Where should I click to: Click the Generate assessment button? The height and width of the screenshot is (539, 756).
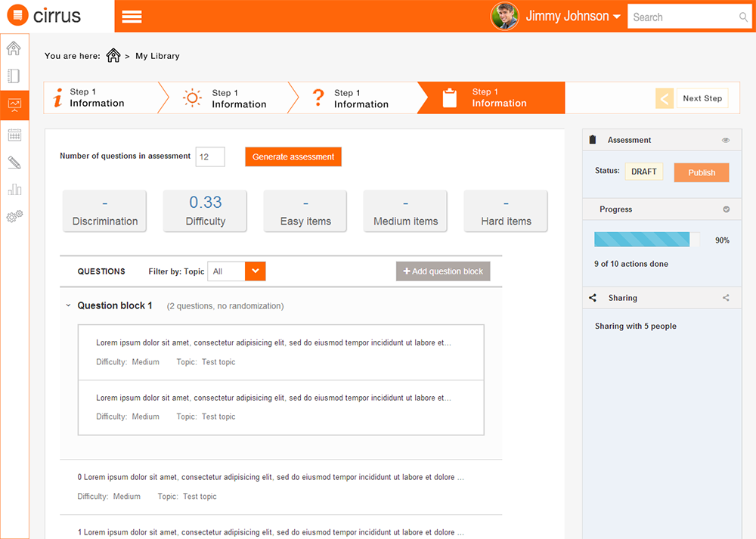coord(293,156)
